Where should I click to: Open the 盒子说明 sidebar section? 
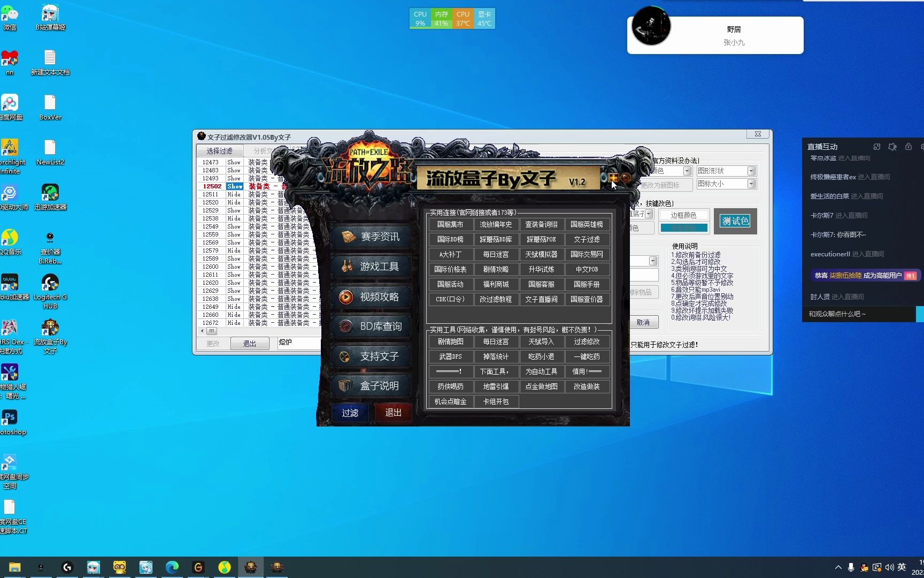[x=371, y=385]
